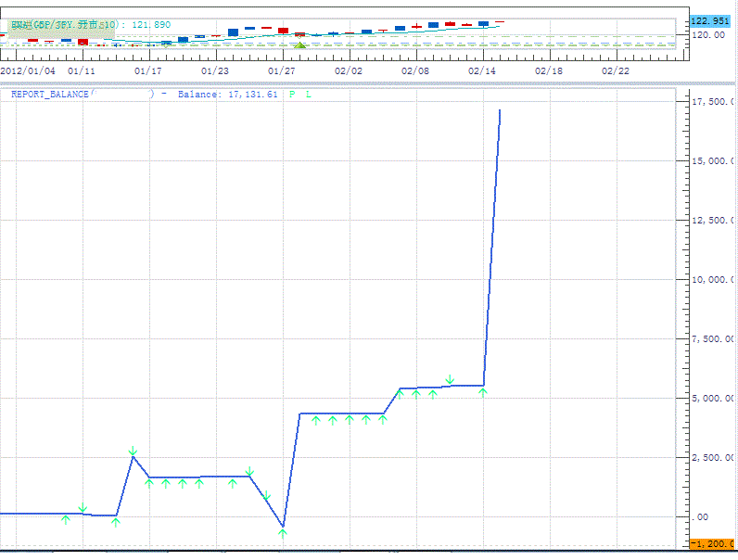The height and width of the screenshot is (560, 738).
Task: Select the 02/14 date on time axis
Action: click(x=482, y=70)
